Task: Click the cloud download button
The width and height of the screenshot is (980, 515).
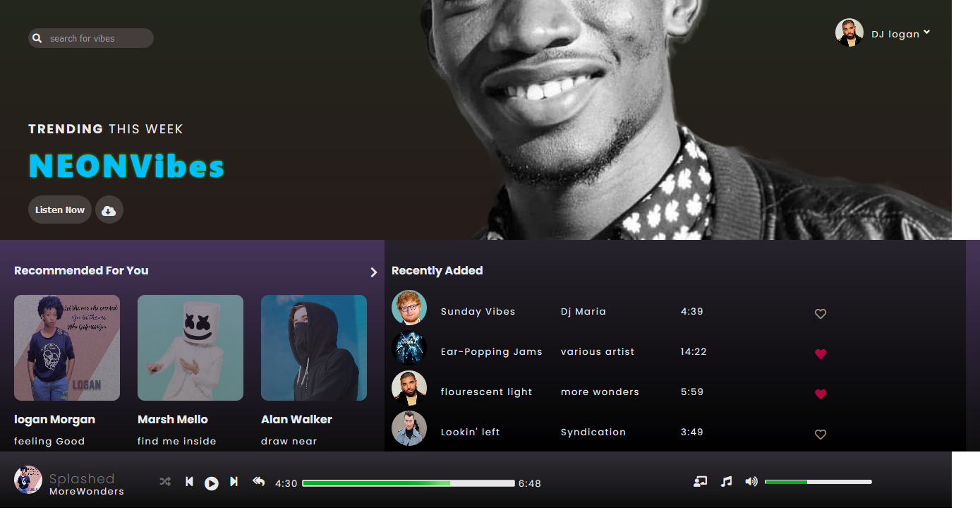Action: 109,210
